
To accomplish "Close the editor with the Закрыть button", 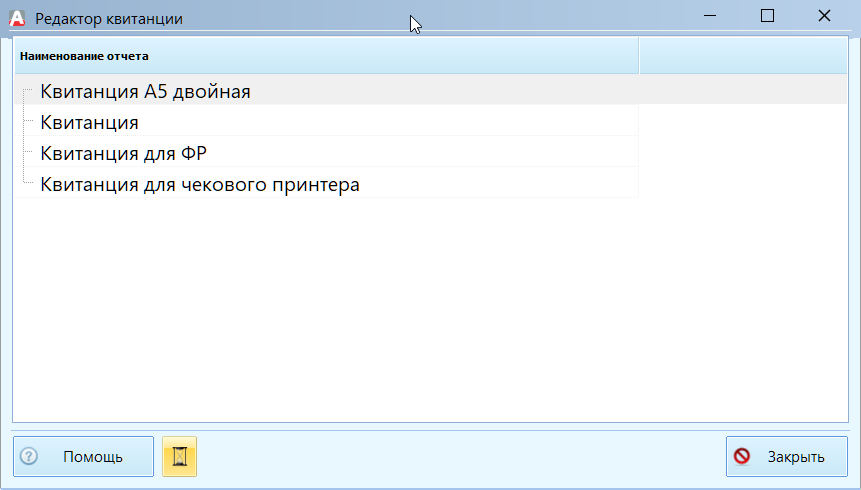I will point(786,456).
